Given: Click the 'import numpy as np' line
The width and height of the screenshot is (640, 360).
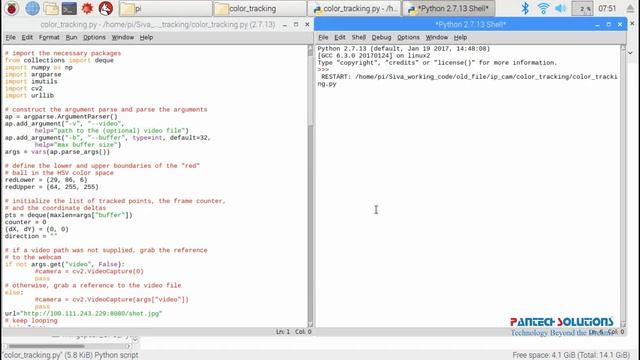Looking at the screenshot, I should [x=39, y=67].
